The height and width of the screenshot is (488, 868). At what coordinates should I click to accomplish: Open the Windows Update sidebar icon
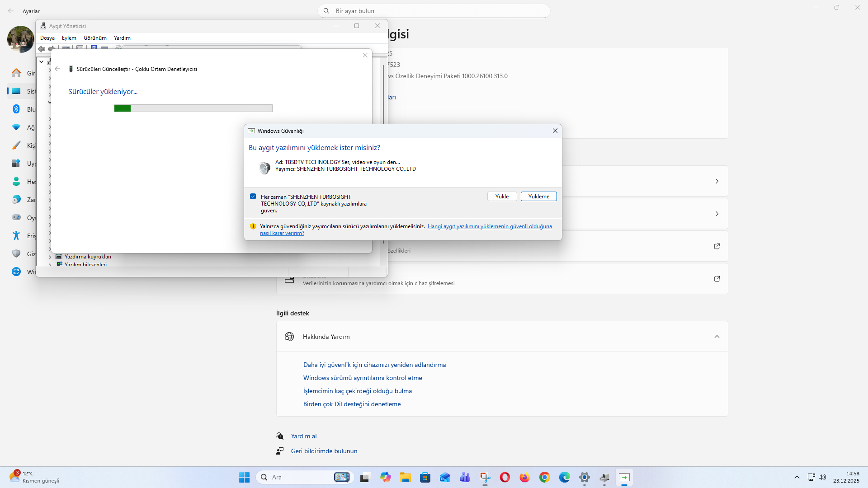[16, 272]
